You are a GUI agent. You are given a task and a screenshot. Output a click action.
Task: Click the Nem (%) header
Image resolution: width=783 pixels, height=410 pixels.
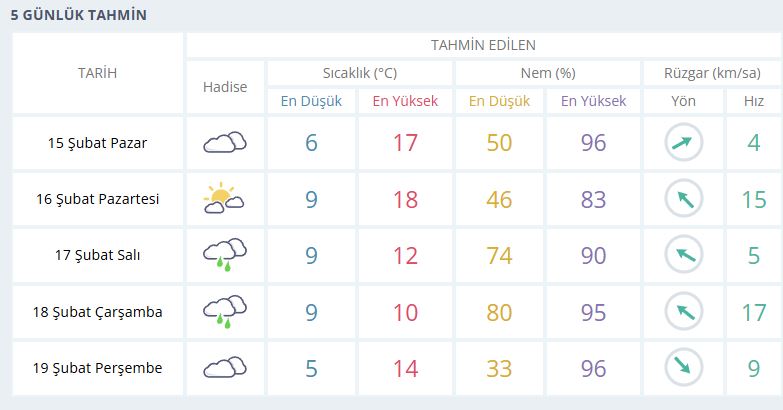pos(548,73)
